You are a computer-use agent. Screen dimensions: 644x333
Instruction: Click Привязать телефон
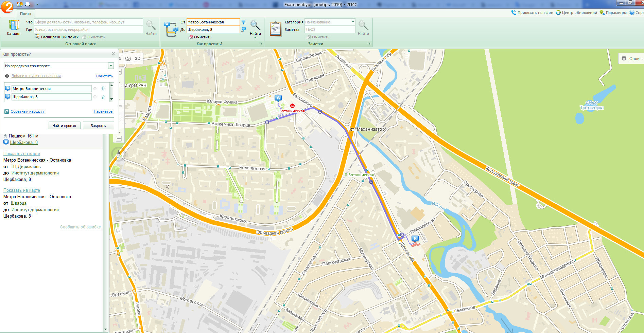point(532,13)
